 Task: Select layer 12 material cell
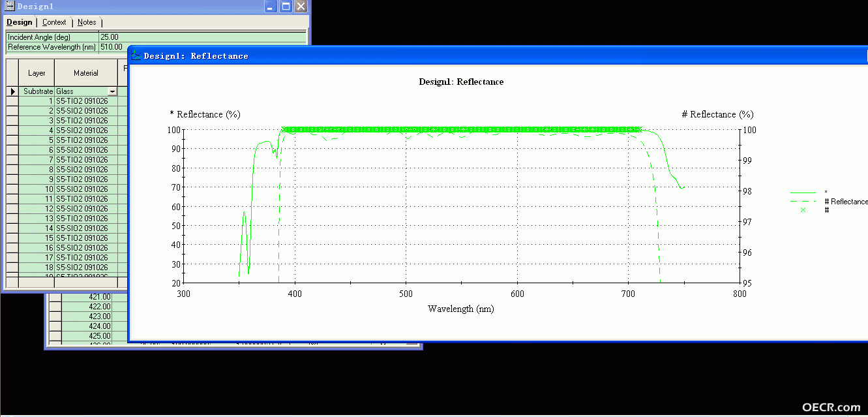pyautogui.click(x=86, y=209)
